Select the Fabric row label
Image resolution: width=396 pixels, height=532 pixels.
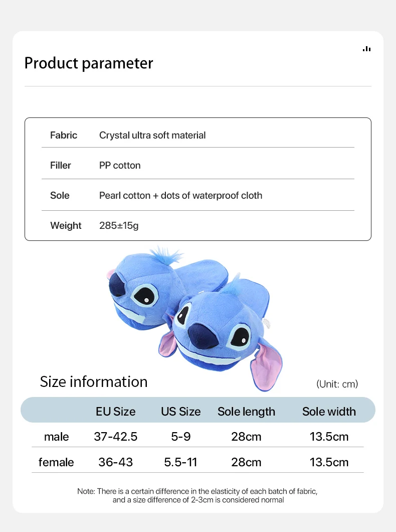64,135
